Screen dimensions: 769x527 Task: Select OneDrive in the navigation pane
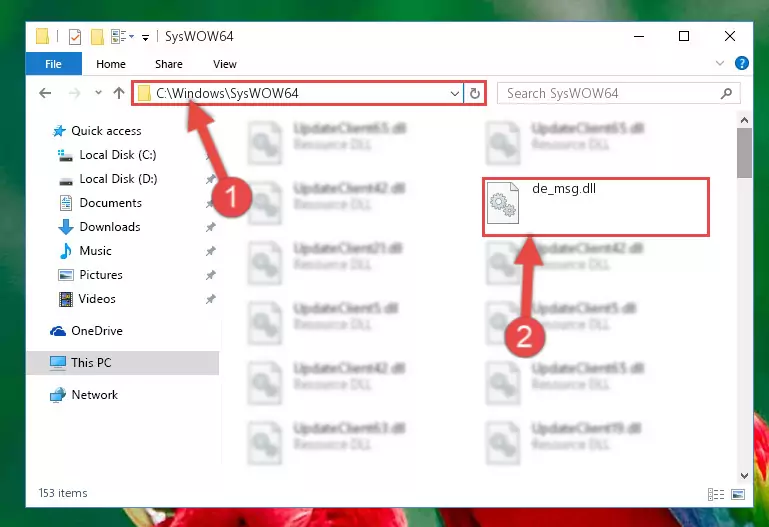click(97, 331)
